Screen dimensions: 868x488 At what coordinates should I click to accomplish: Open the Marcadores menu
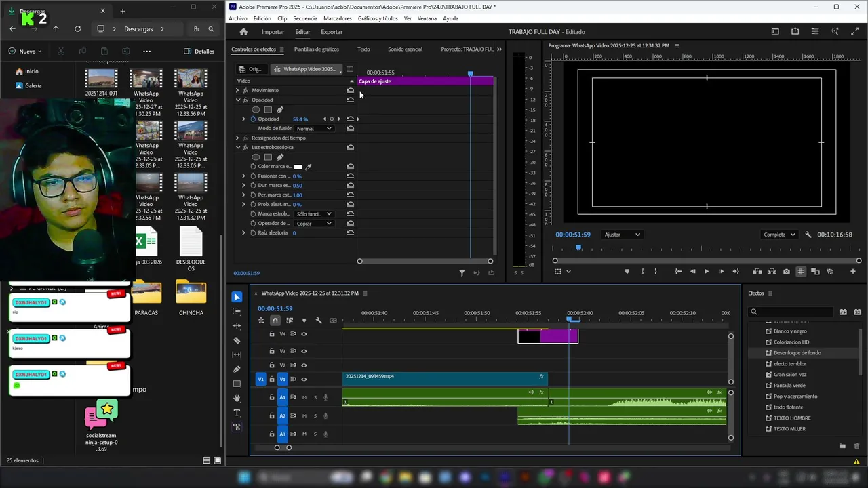click(x=338, y=18)
